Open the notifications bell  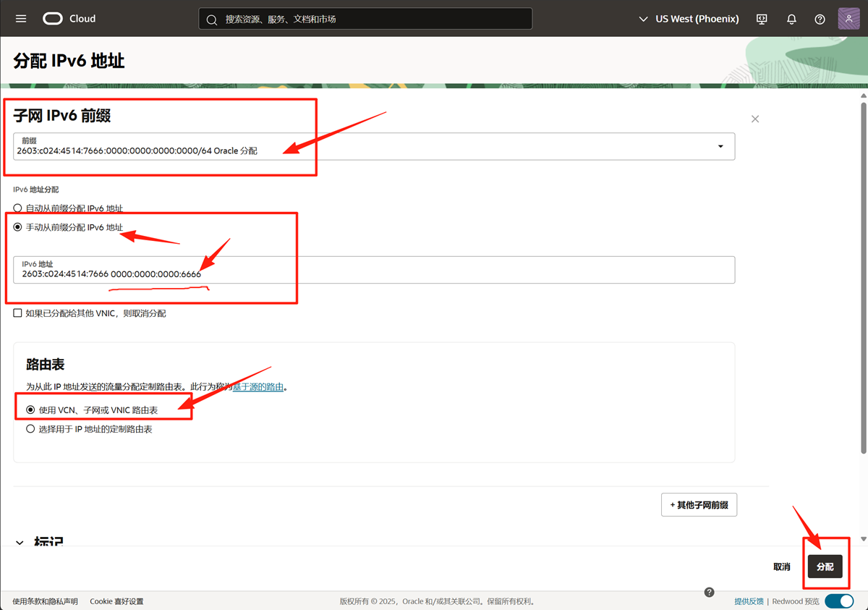791,19
